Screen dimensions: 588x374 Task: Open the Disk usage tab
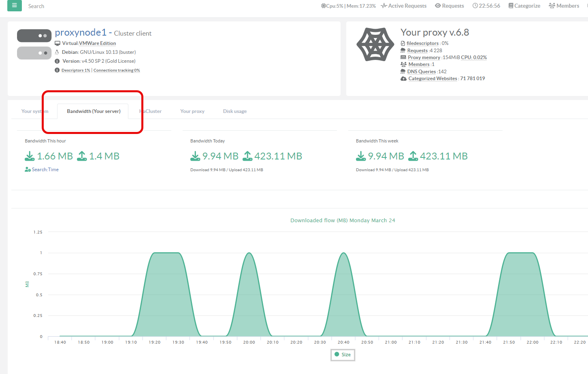pyautogui.click(x=235, y=111)
